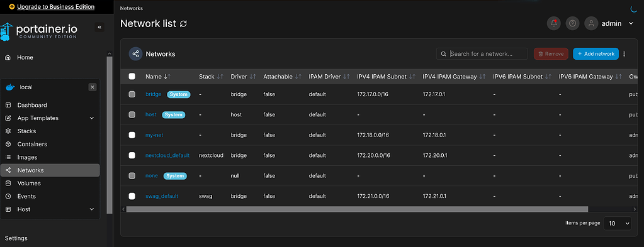Viewport: 644px width, 247px height.
Task: Open the admin account dropdown arrow
Action: [631, 23]
